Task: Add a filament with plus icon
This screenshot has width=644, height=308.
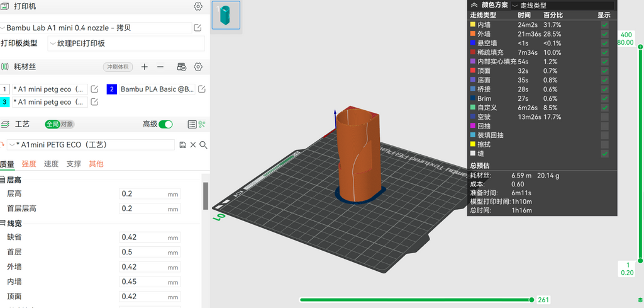Action: click(144, 67)
